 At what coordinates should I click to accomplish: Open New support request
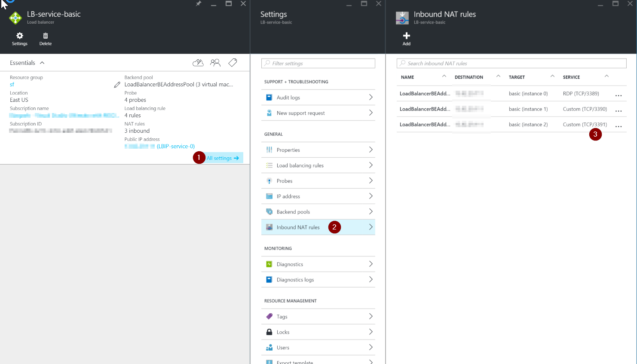(x=318, y=113)
